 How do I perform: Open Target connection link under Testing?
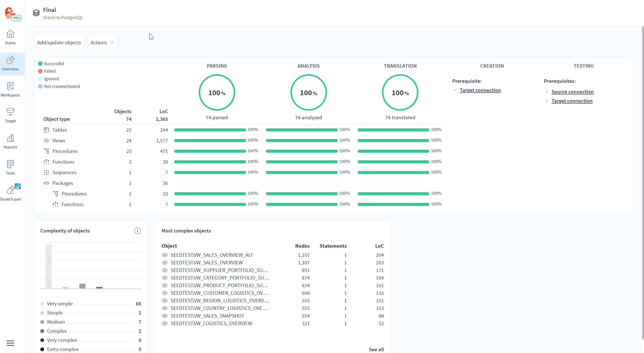(x=572, y=101)
